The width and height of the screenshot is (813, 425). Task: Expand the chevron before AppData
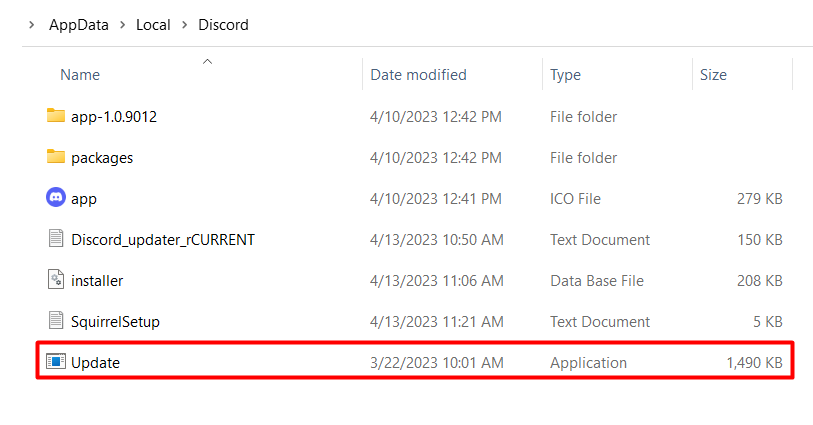click(32, 24)
